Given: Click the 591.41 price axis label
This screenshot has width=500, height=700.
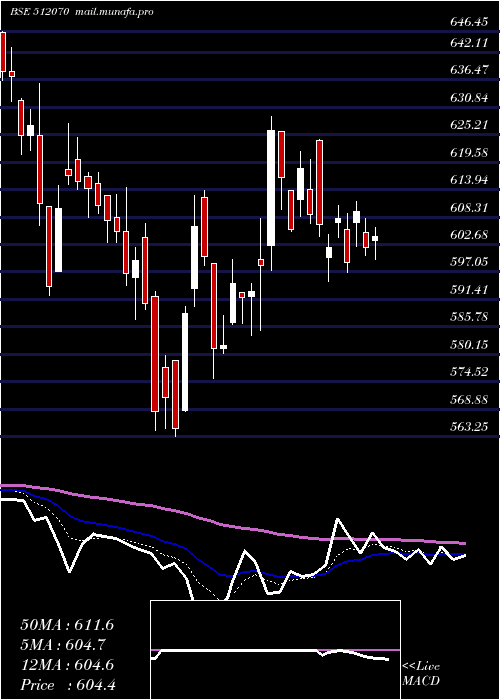Looking at the screenshot, I should (468, 290).
